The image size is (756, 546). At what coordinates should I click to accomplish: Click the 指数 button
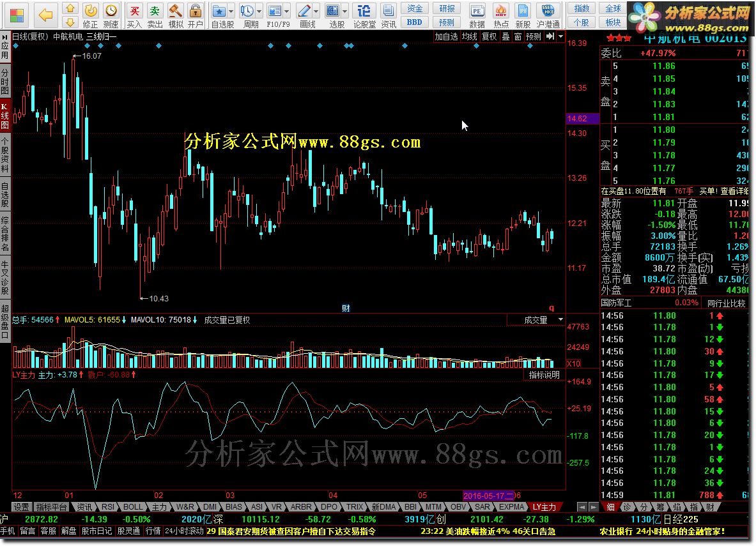582,9
